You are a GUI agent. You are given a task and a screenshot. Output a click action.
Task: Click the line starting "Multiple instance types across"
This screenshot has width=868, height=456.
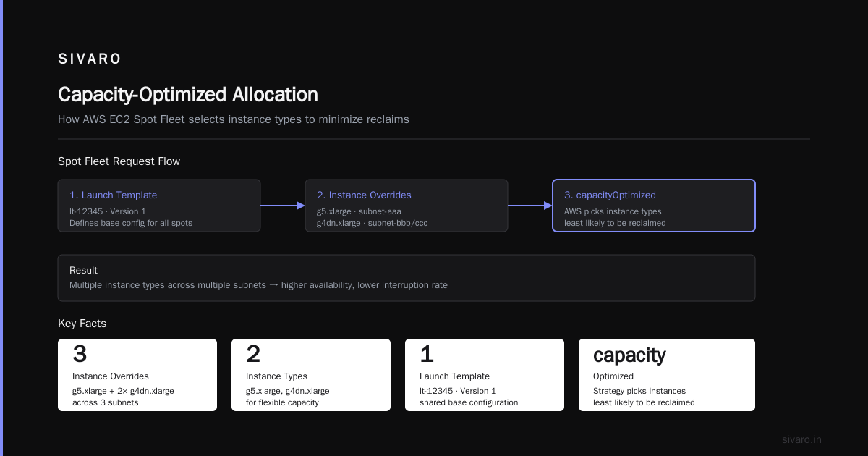[x=258, y=285]
